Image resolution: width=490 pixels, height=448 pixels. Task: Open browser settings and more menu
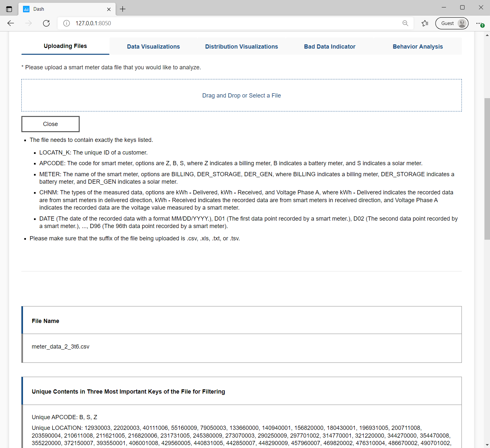pos(479,23)
